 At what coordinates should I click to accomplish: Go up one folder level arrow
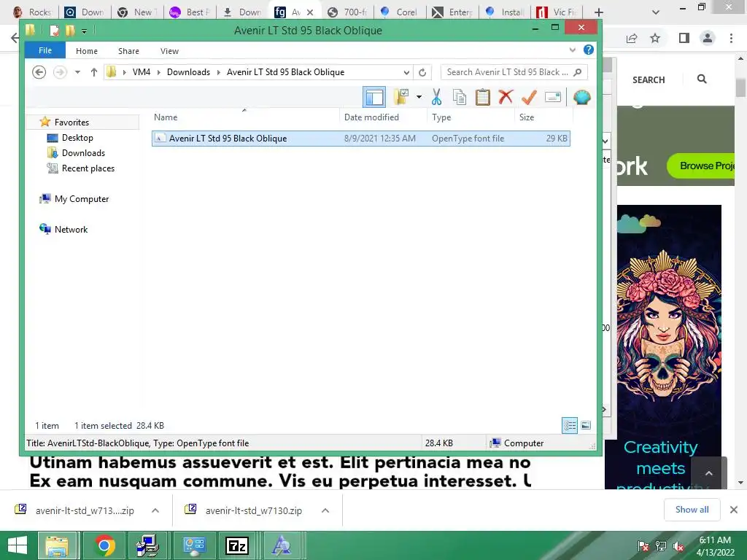coord(94,72)
